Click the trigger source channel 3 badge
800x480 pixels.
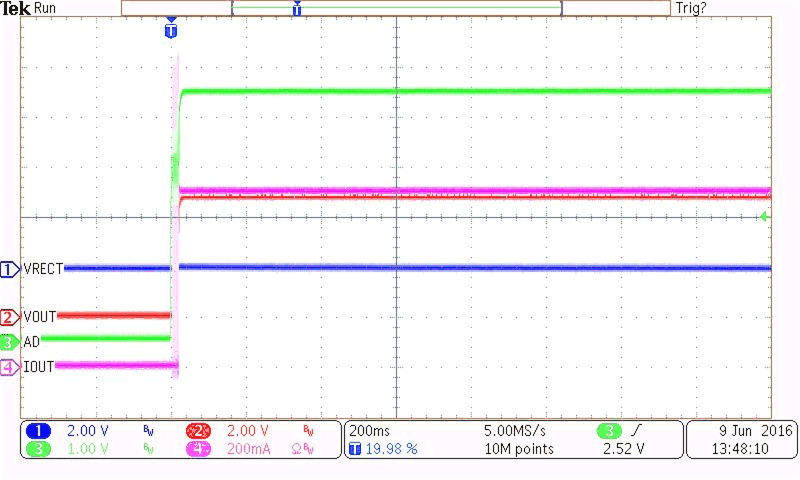(x=609, y=431)
